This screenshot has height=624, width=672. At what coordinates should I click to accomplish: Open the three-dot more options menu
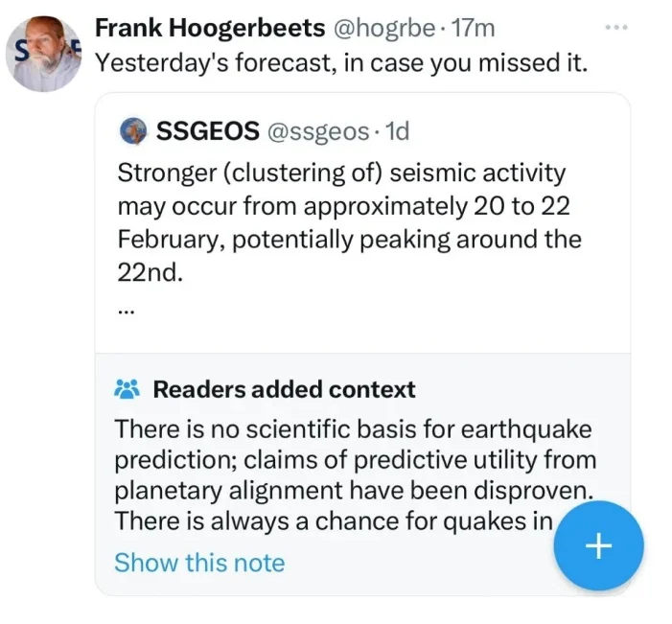click(x=616, y=27)
